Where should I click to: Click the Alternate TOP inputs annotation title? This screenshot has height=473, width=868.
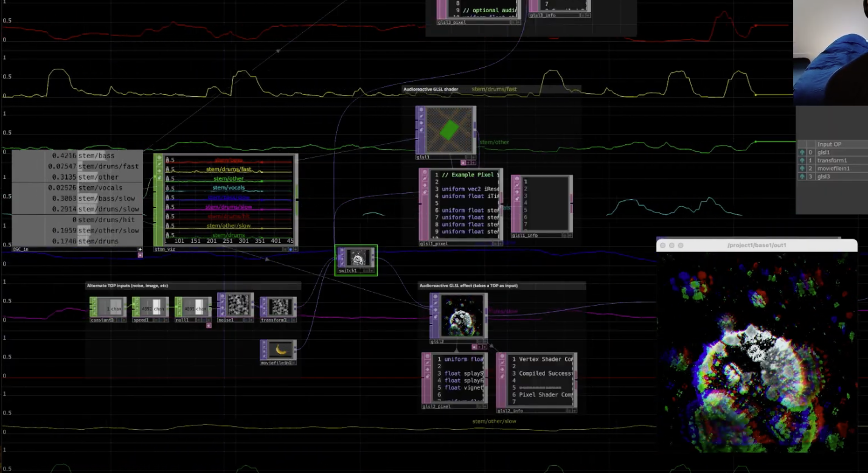(x=127, y=286)
